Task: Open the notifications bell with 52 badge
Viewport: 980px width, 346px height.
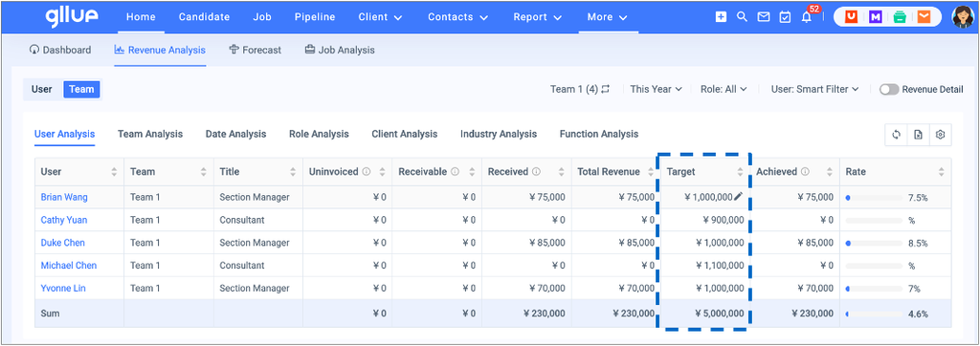Action: (807, 17)
